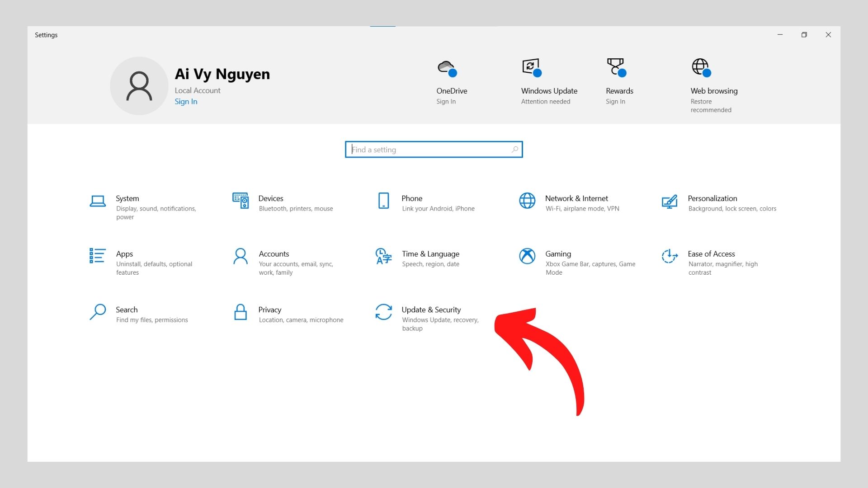Click 'Link your Android, iPhone' description

(438, 209)
